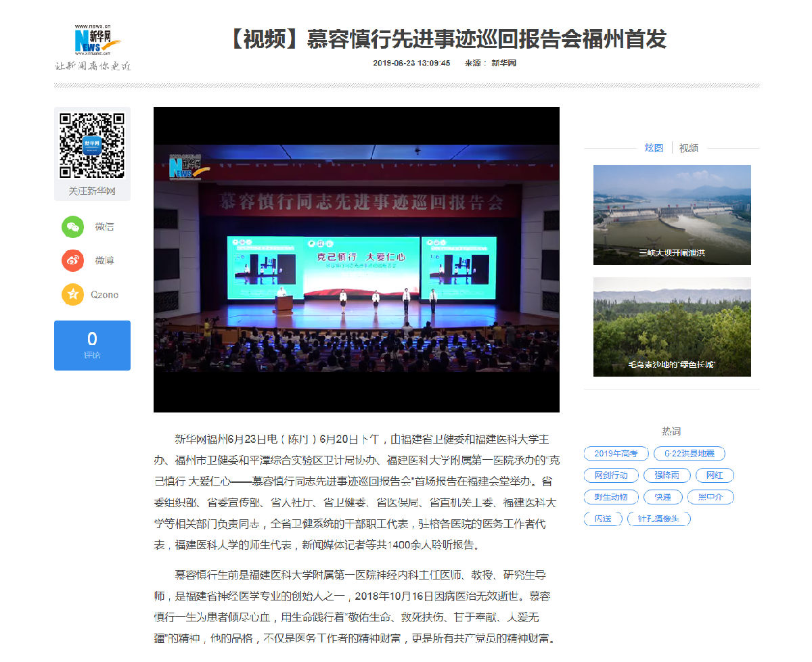Image resolution: width=812 pixels, height=662 pixels.
Task: Scan-area: click the 关注新华网 QR code
Action: click(x=90, y=144)
